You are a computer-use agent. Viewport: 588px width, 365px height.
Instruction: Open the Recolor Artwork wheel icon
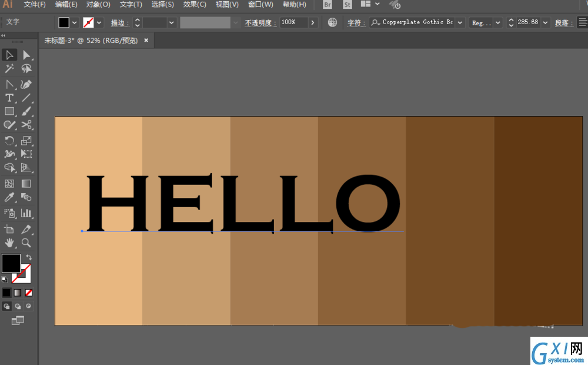point(332,22)
